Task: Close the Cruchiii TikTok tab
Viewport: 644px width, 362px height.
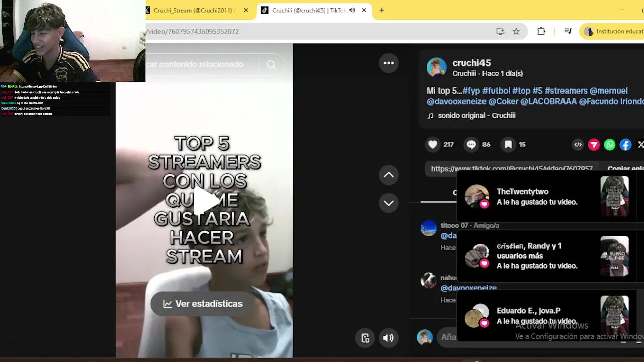Action: [x=364, y=10]
